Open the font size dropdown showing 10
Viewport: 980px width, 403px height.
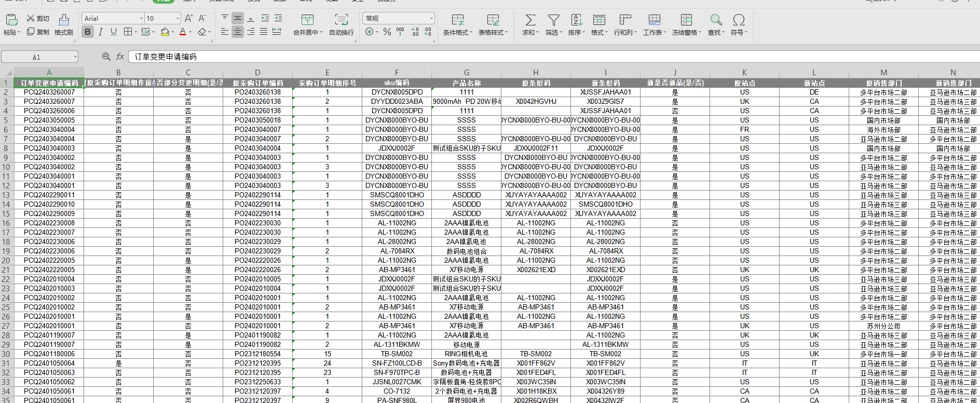point(178,19)
